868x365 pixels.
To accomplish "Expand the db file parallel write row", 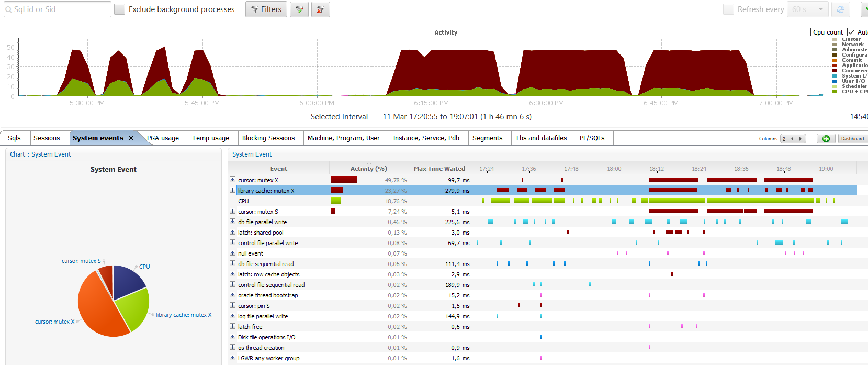I will click(x=233, y=222).
